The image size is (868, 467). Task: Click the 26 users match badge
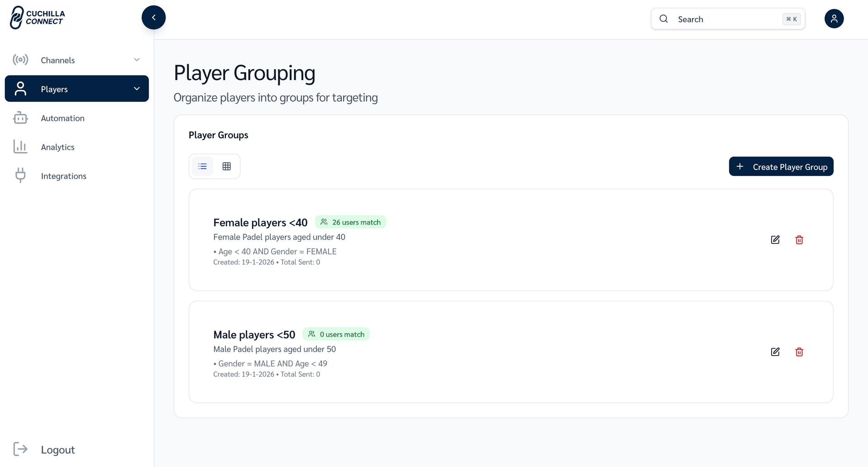click(350, 222)
